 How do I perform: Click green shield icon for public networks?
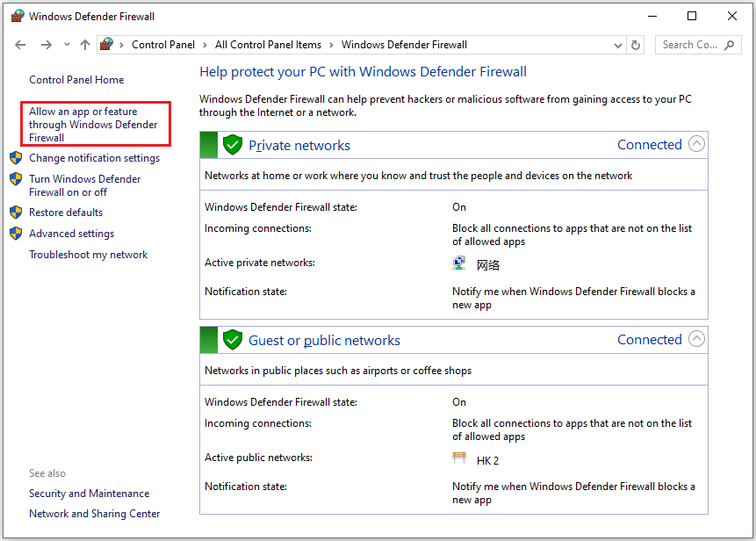(233, 340)
